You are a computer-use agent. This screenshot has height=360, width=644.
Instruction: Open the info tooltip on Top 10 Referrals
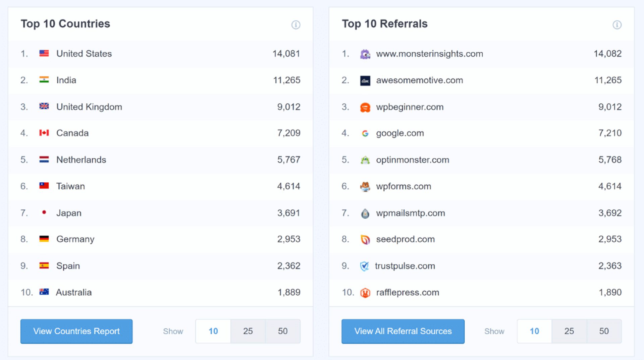(616, 24)
